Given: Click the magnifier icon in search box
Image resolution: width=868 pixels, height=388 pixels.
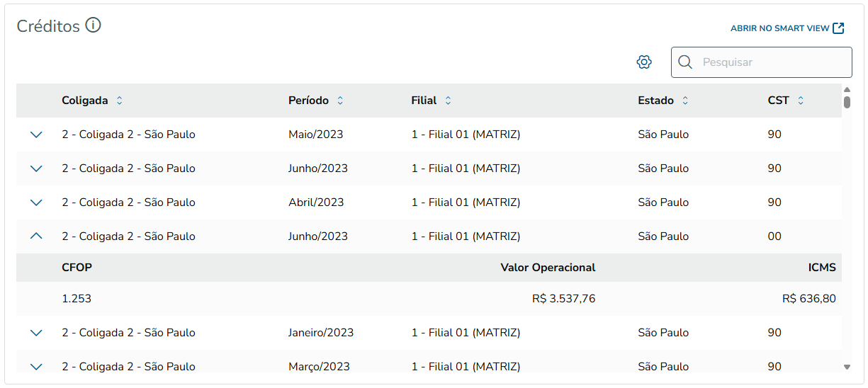Looking at the screenshot, I should click(x=685, y=62).
